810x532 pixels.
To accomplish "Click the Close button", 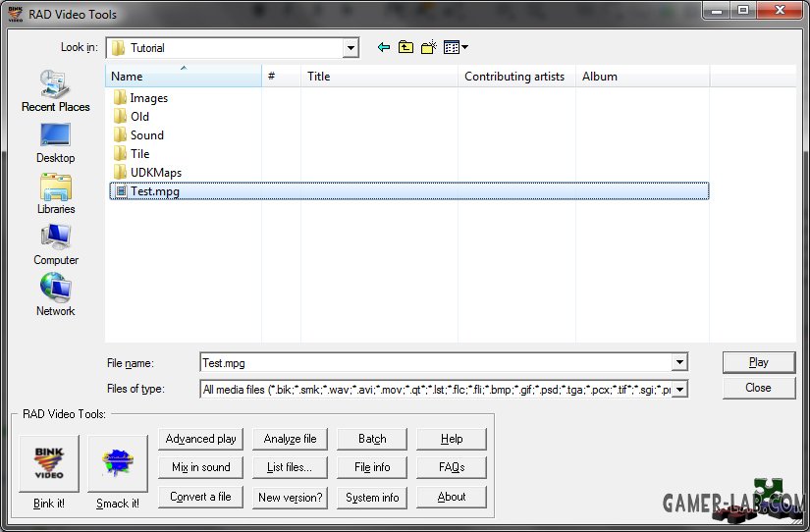I will (x=759, y=388).
